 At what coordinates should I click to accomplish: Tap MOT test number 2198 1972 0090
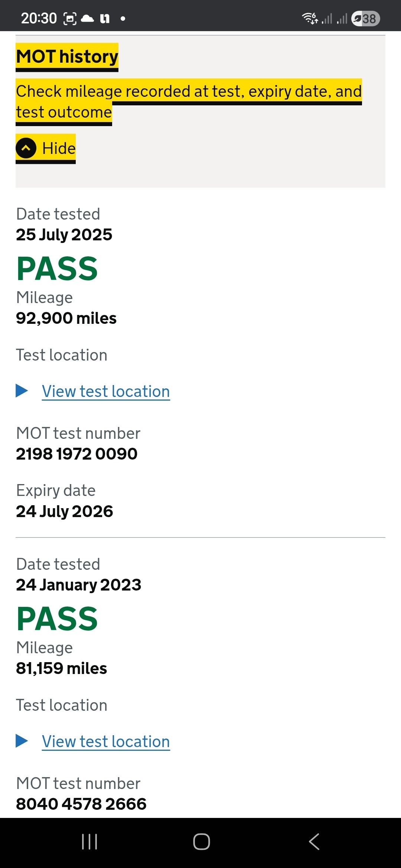pyautogui.click(x=76, y=454)
